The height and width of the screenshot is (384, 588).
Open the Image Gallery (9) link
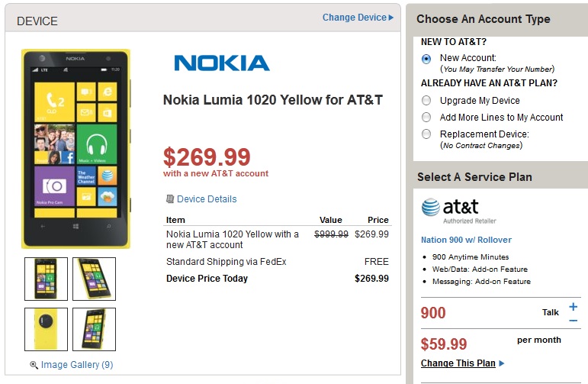(77, 365)
